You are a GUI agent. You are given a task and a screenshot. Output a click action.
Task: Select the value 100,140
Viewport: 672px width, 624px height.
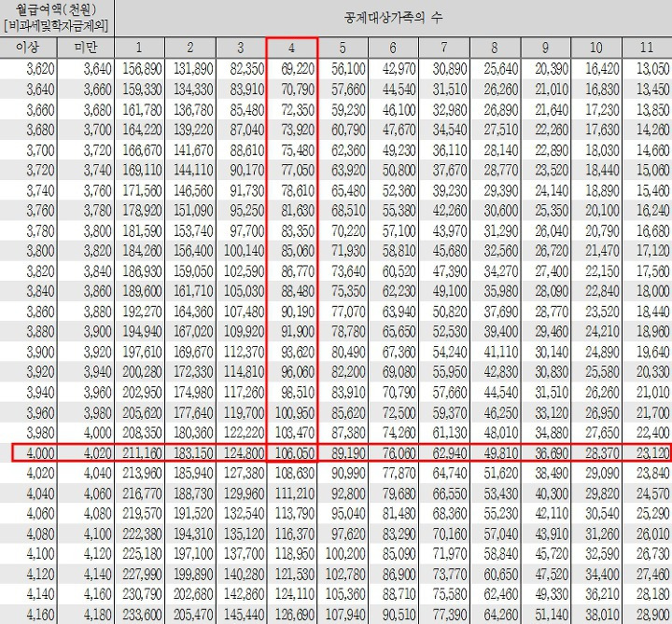pyautogui.click(x=242, y=251)
